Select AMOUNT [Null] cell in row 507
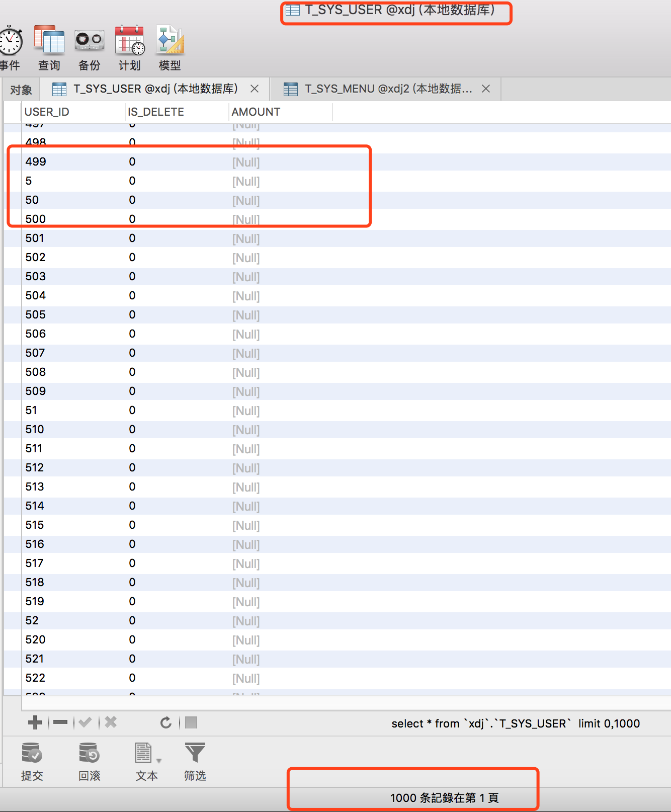Viewport: 671px width, 812px height. tap(281, 353)
